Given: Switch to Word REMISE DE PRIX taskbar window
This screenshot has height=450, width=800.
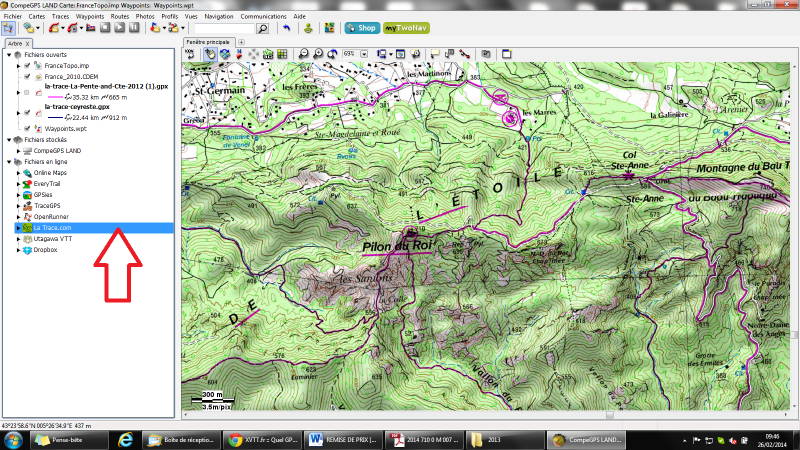Looking at the screenshot, I should pyautogui.click(x=343, y=440).
